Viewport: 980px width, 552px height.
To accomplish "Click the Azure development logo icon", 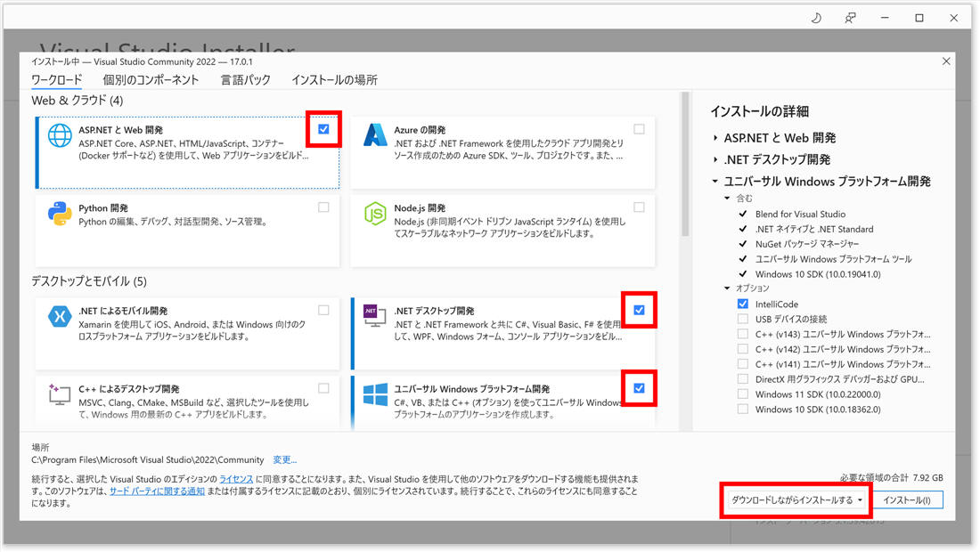I will tap(375, 135).
